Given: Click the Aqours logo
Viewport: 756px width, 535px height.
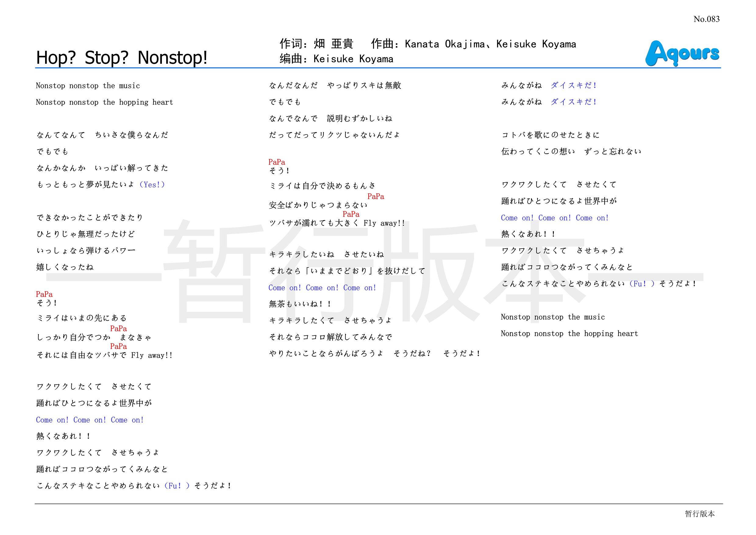Looking at the screenshot, I should coord(682,53).
